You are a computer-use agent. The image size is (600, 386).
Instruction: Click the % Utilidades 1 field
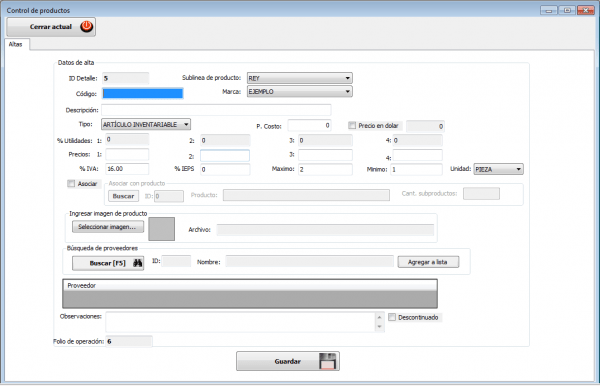pos(127,140)
